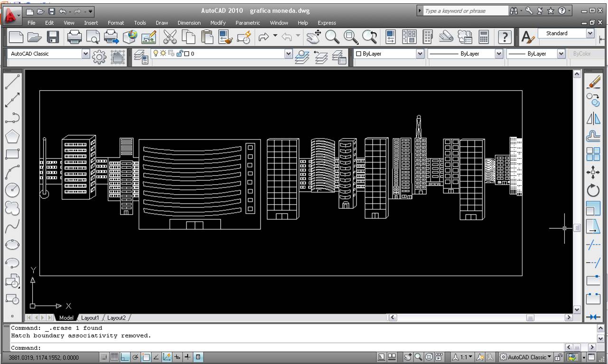Click the Plot printer icon

(75, 37)
